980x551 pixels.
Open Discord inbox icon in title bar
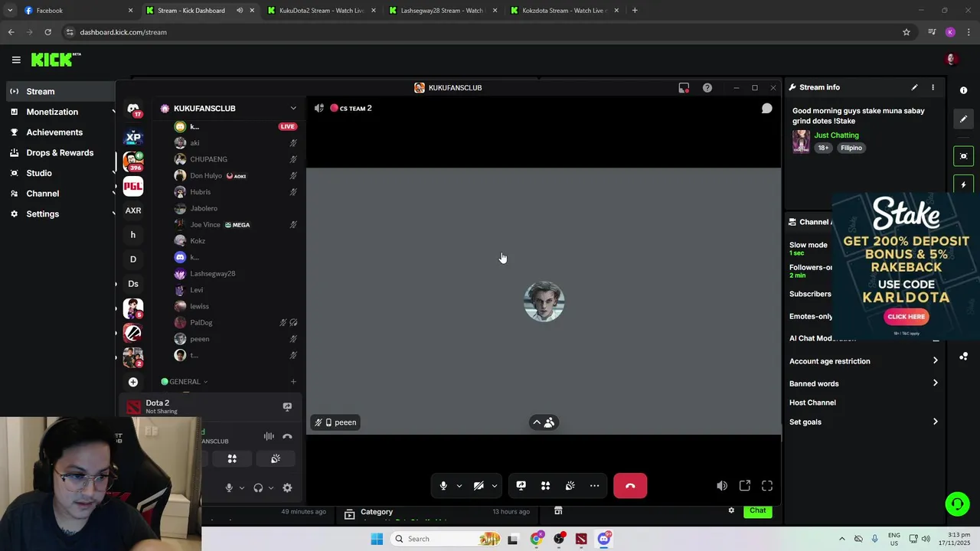click(684, 88)
